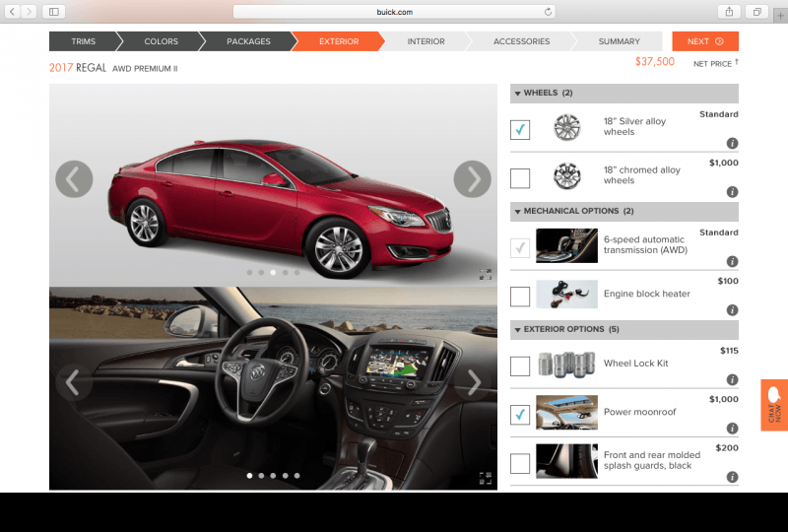The image size is (788, 532).
Task: Open a new tab with plus icon
Action: click(780, 16)
